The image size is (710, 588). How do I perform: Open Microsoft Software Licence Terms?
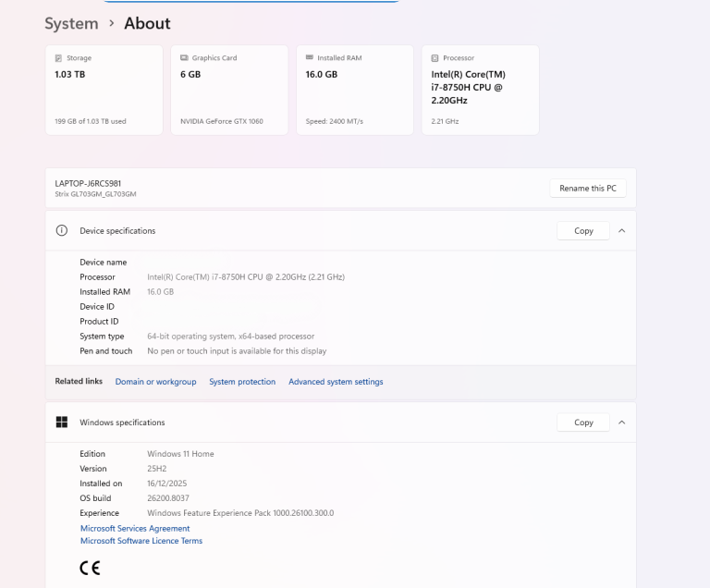(141, 541)
